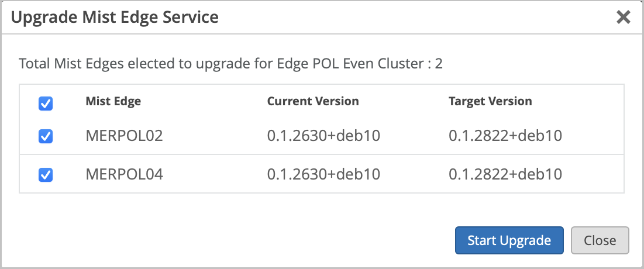Uncheck the MERPOL04 checkbox
Image resolution: width=644 pixels, height=269 pixels.
pos(46,174)
